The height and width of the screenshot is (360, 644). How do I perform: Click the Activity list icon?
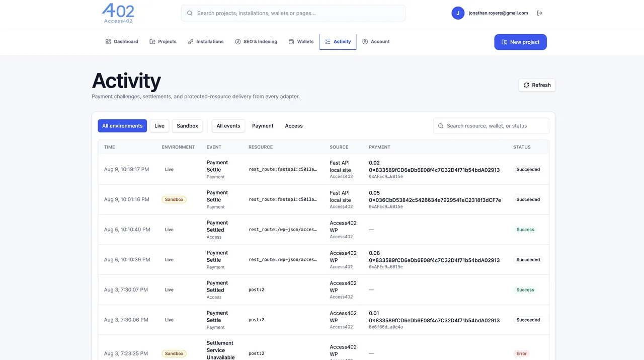(x=328, y=42)
